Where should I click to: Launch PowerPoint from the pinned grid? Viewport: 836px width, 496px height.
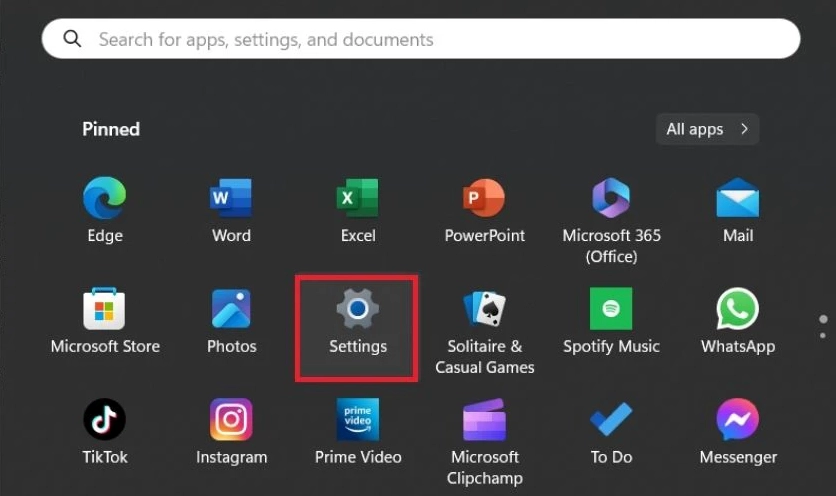point(484,199)
